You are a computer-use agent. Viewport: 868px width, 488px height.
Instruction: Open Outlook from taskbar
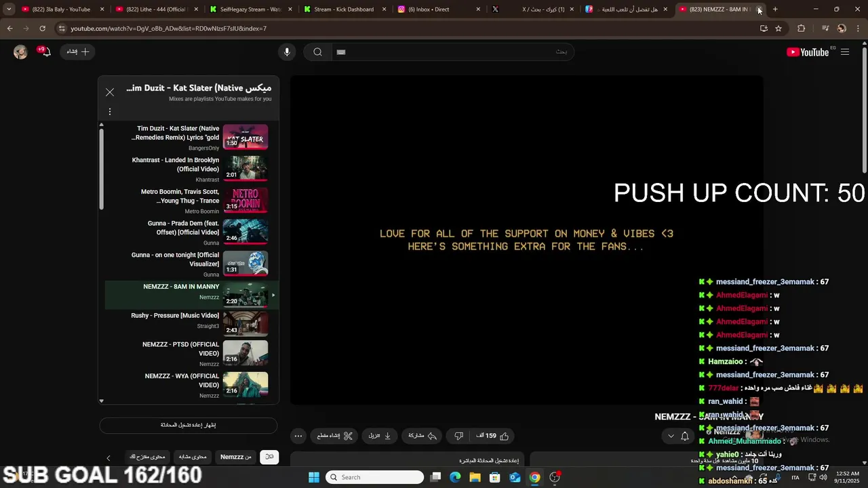point(515,477)
